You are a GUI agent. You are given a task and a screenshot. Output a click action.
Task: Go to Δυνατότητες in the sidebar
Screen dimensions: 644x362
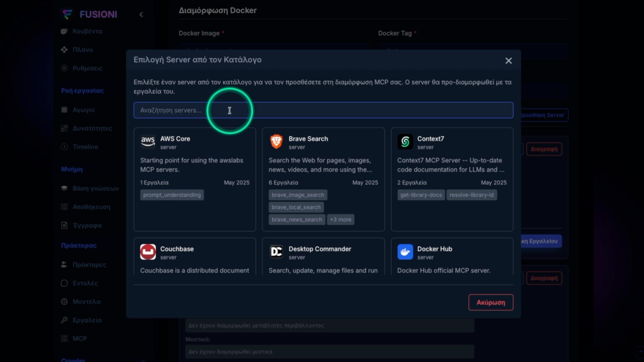[x=92, y=128]
